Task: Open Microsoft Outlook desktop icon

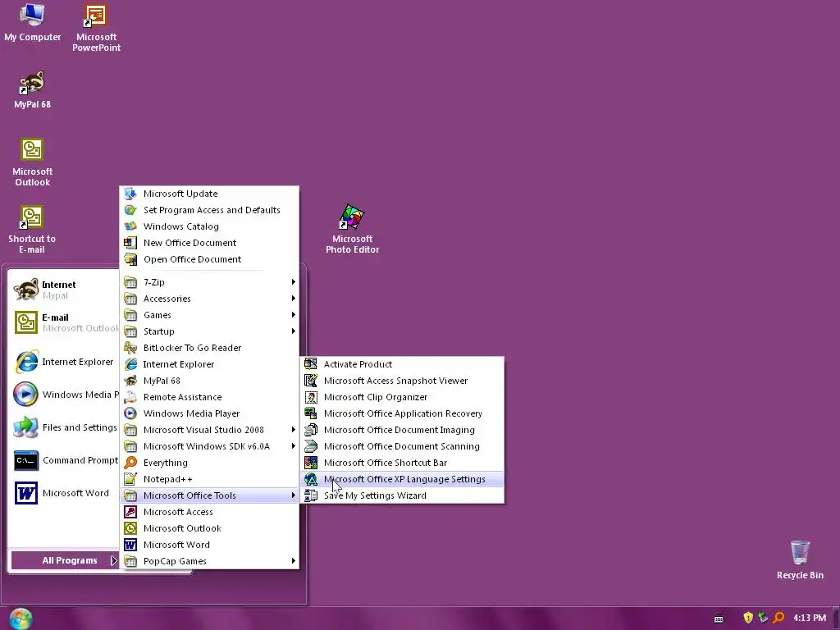Action: click(x=32, y=162)
